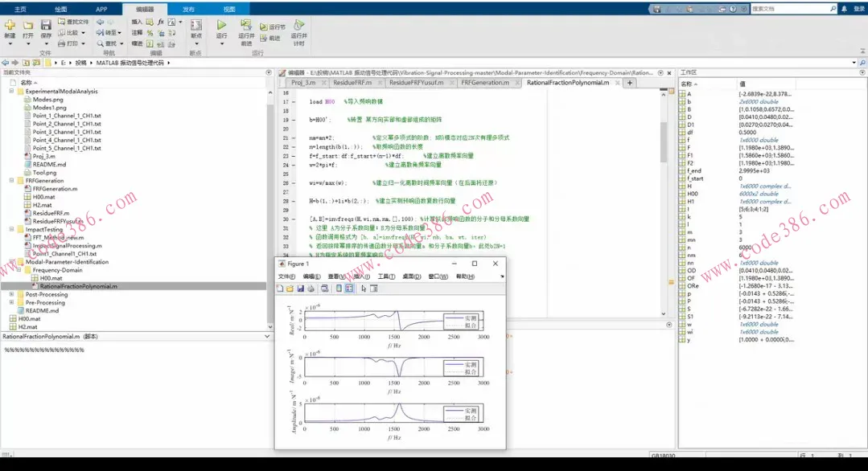Screen dimensions: 868x471
Task: Expand the Post-Processing folder
Action: pyautogui.click(x=11, y=294)
